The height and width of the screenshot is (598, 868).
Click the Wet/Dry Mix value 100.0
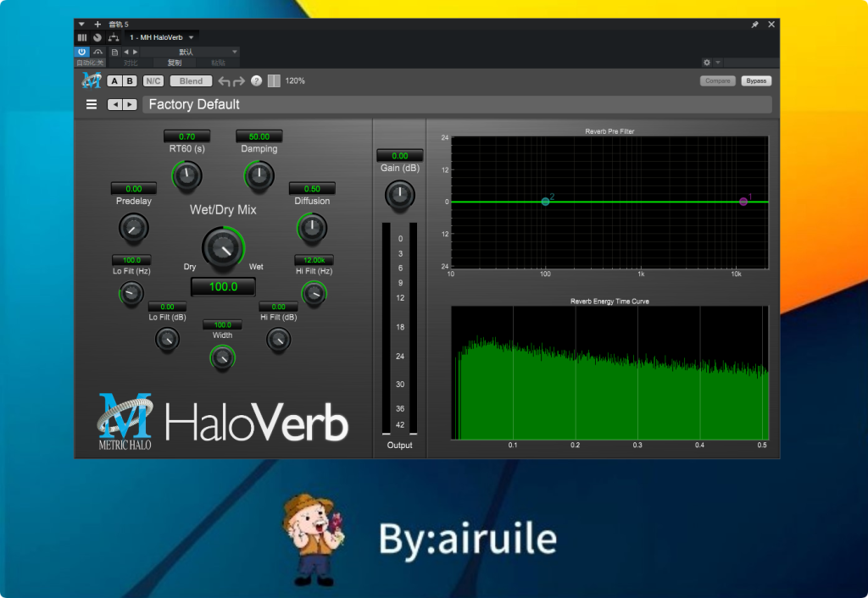(x=223, y=286)
